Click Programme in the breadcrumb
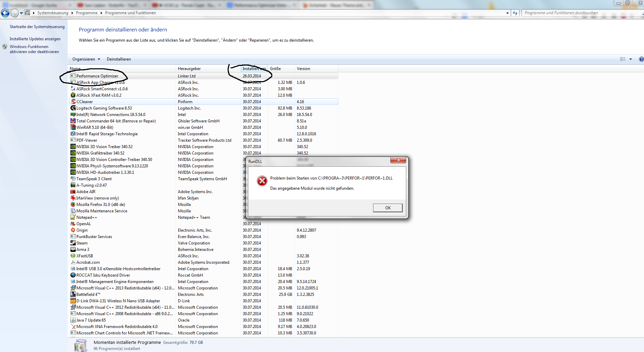The height and width of the screenshot is (352, 644). point(87,13)
